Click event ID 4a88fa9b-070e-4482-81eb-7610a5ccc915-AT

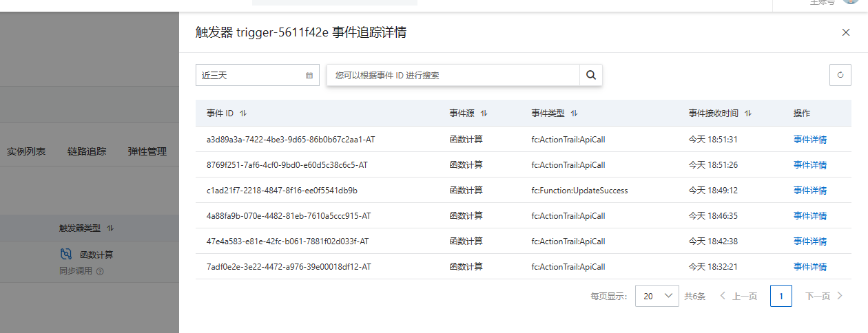(x=289, y=215)
